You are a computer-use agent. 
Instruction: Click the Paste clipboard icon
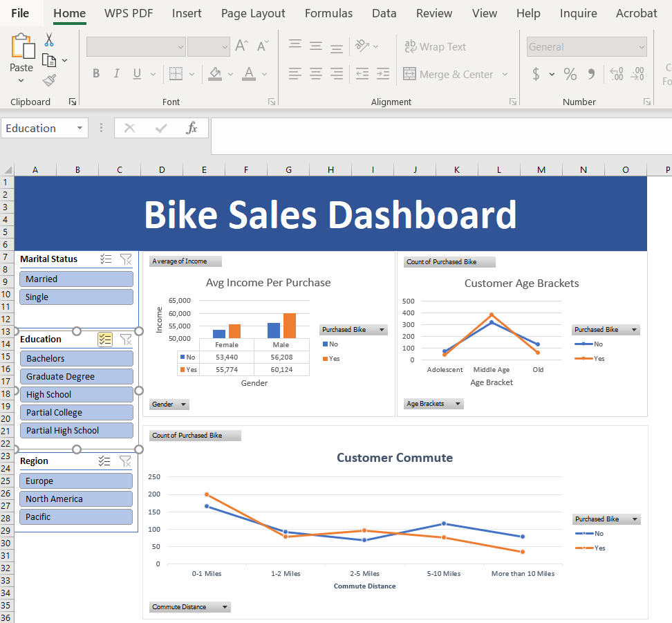[x=22, y=46]
